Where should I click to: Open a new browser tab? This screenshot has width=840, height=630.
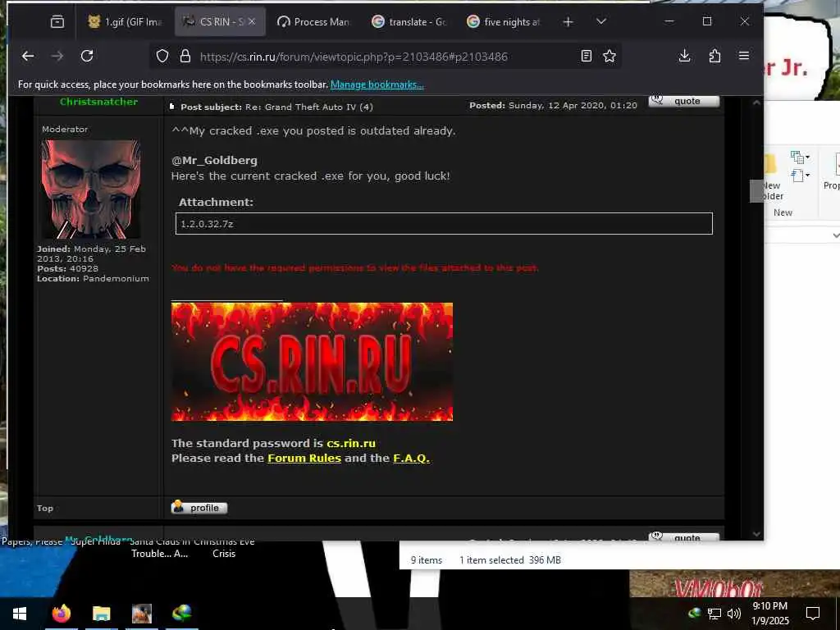pos(568,21)
